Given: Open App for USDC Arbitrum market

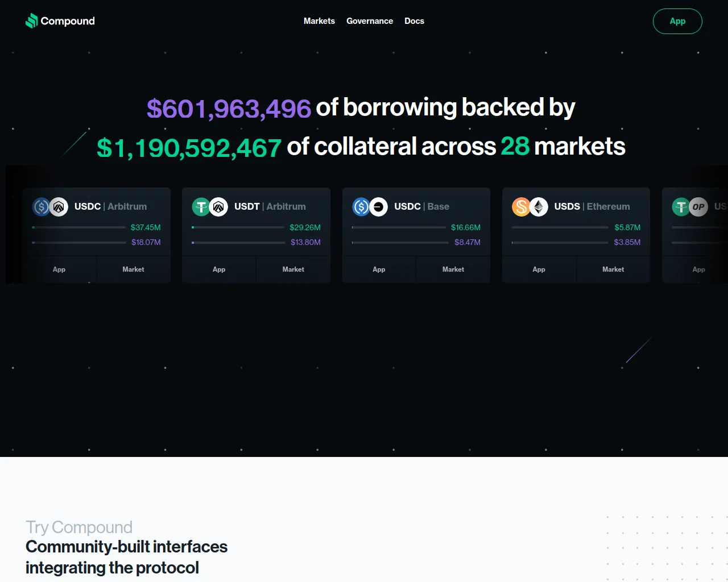Looking at the screenshot, I should 59,269.
